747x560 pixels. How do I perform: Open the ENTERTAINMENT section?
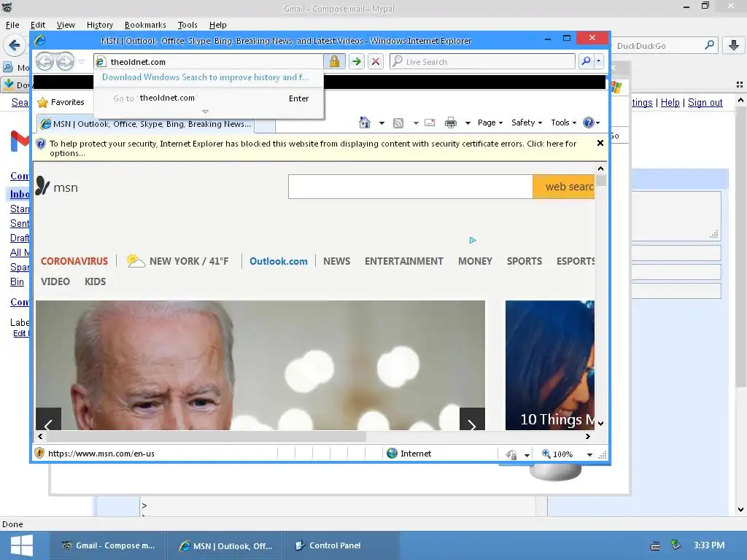[404, 261]
